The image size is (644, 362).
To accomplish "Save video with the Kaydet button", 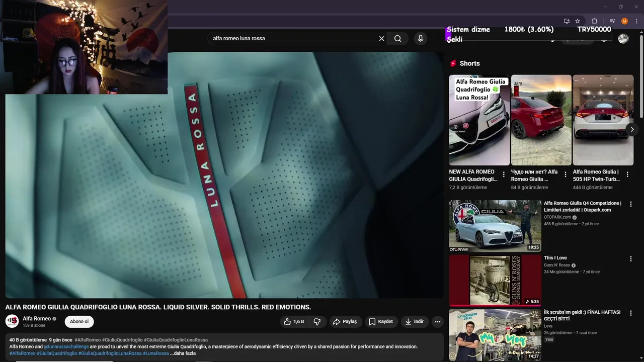I will tap(381, 322).
